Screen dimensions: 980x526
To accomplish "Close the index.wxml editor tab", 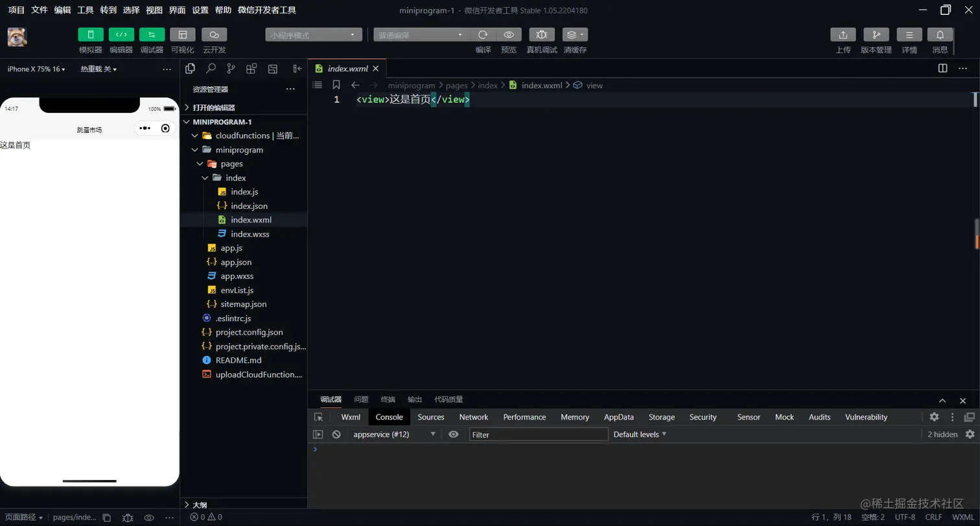I will point(375,69).
